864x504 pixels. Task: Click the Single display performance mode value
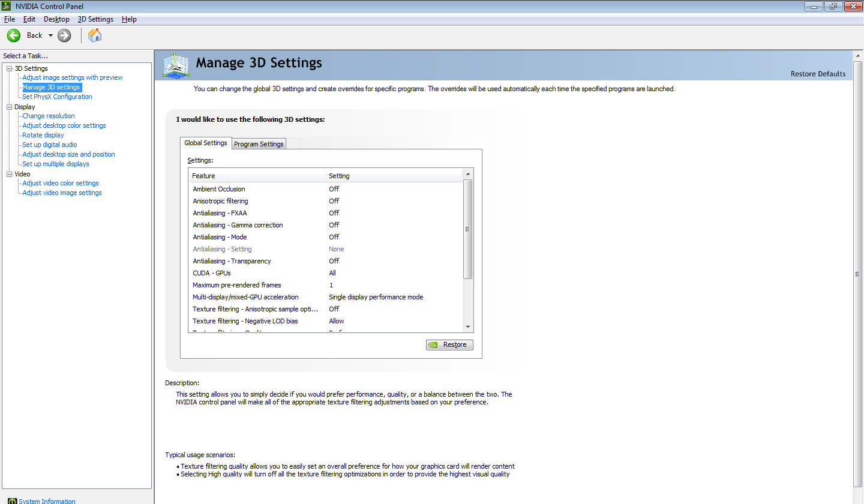tap(376, 297)
